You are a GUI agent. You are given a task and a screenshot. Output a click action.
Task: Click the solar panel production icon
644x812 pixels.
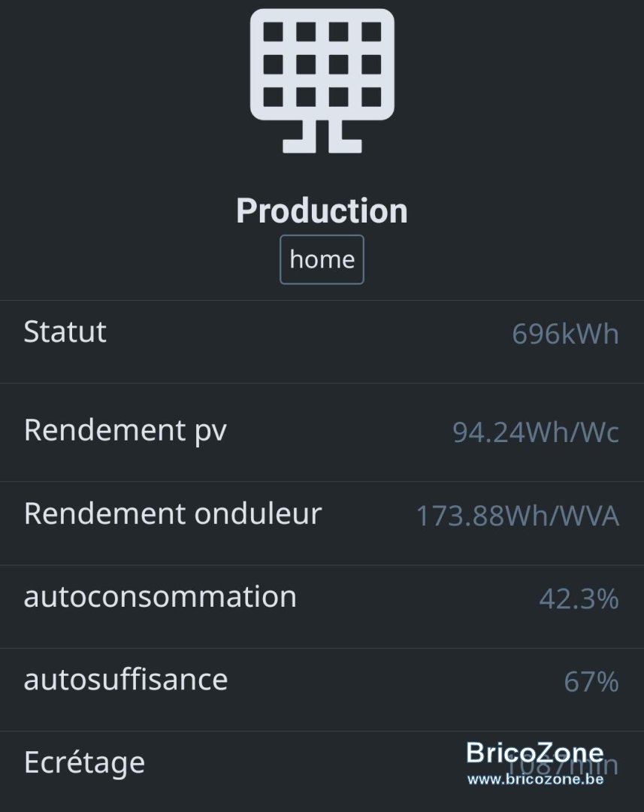pyautogui.click(x=322, y=80)
